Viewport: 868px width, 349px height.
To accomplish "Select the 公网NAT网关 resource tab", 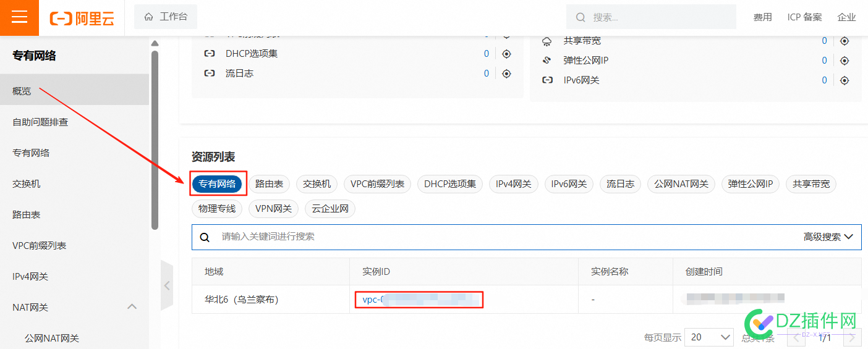I will coord(681,184).
